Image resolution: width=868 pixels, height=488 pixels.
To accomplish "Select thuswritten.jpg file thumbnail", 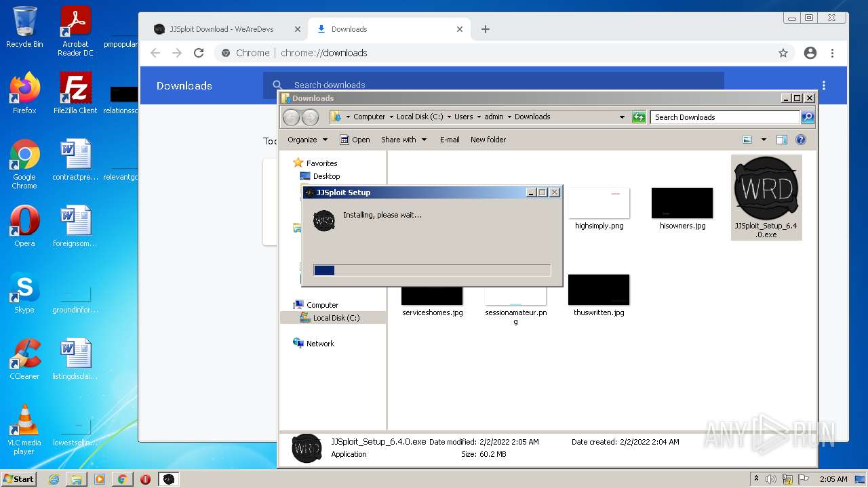I will pos(599,290).
